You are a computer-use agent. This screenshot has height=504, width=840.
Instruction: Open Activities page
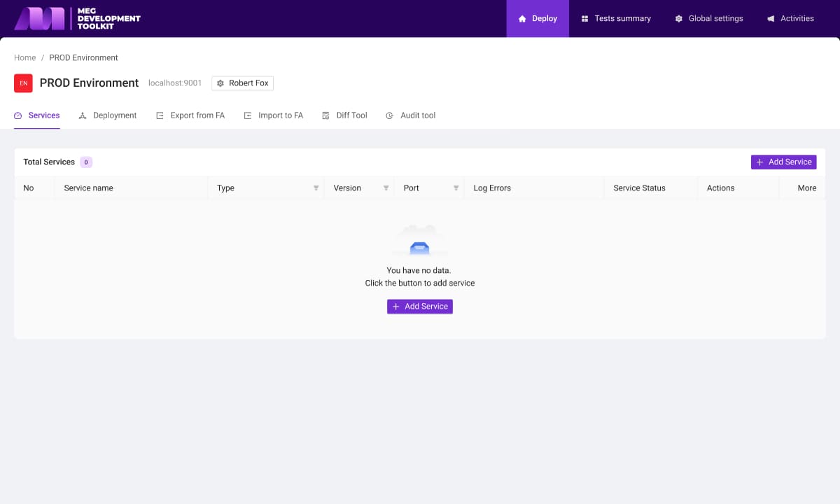click(790, 18)
